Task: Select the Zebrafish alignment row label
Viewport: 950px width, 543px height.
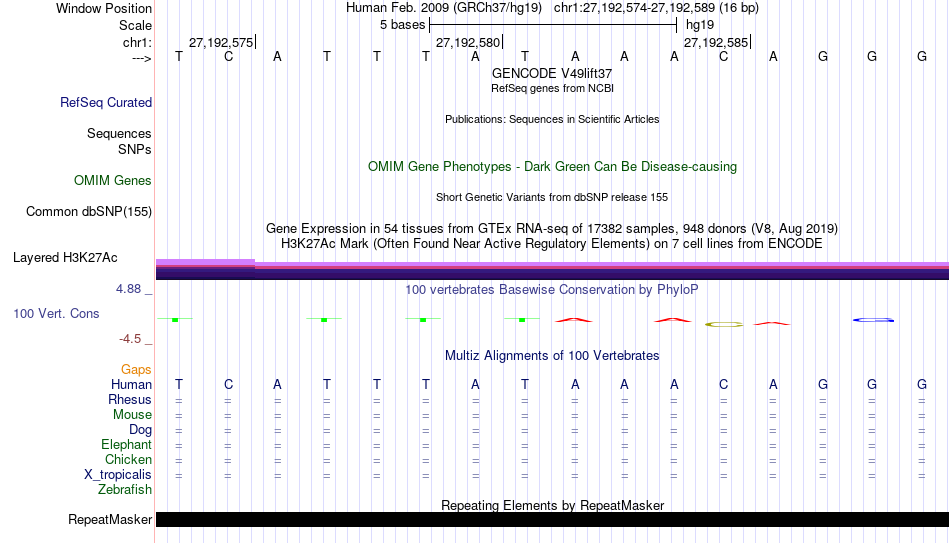Action: 125,489
